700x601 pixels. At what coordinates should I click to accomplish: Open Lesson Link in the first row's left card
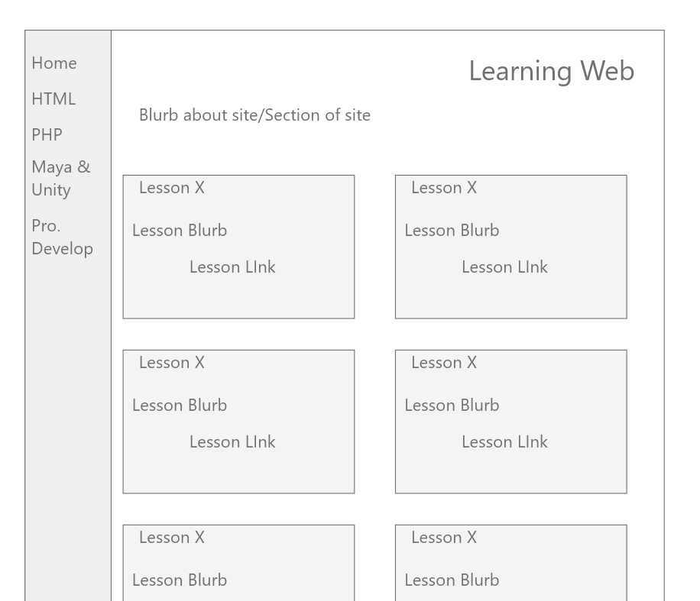[x=232, y=267]
